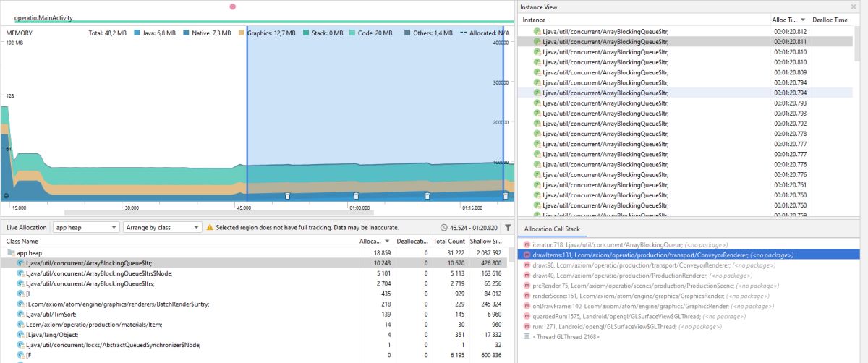Image resolution: width=868 pixels, height=363 pixels.
Task: Click class icon of BatchRender$Entry row
Action: [20, 304]
